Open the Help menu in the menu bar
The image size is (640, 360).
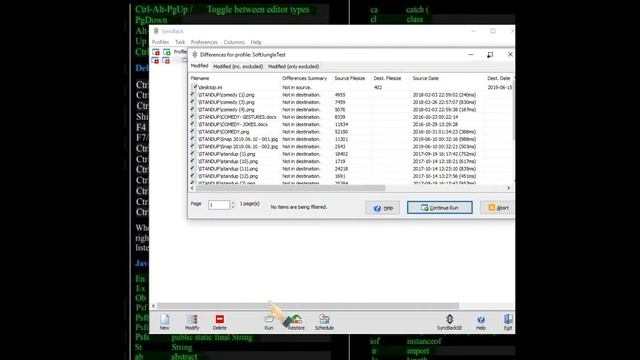click(256, 42)
